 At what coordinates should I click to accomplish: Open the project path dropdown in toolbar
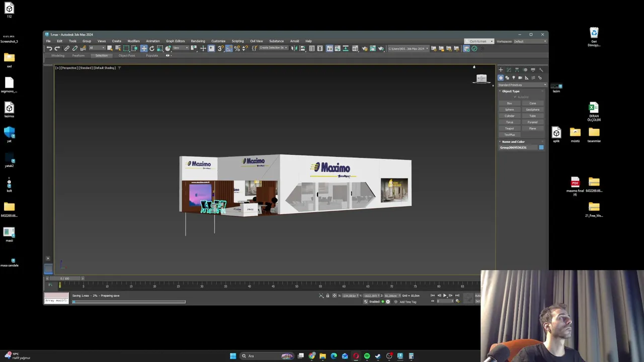pos(409,48)
